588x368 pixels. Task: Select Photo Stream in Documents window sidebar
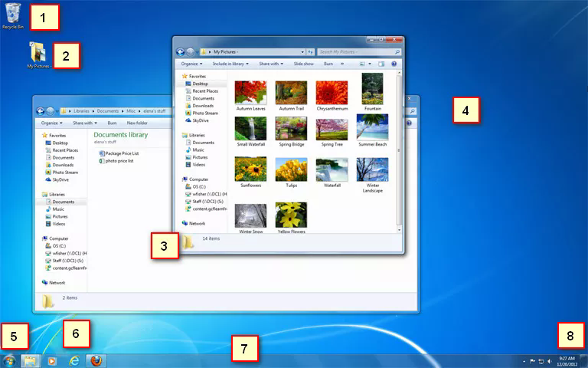(62, 172)
